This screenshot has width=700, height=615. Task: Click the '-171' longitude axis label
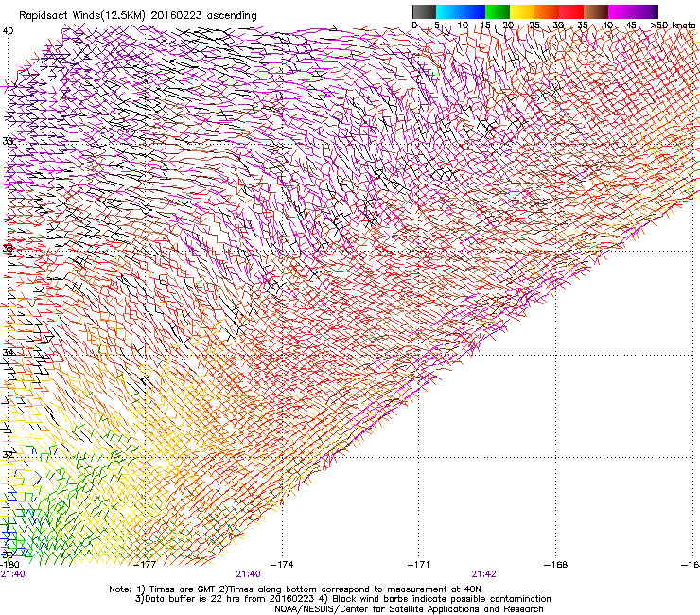(x=419, y=564)
